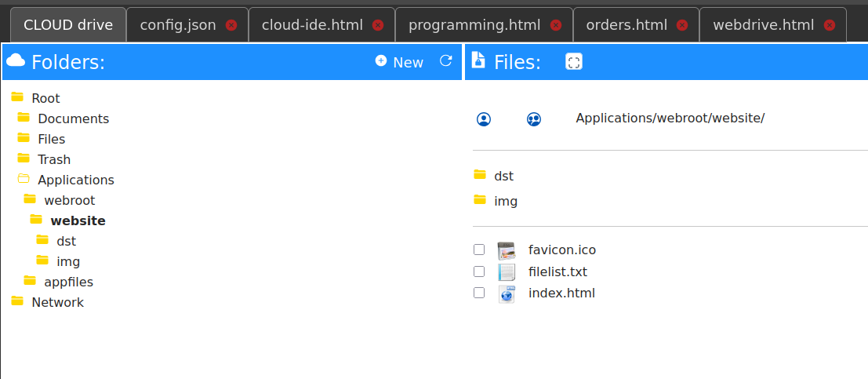Switch to the cloud-ide.html tab

tap(311, 25)
